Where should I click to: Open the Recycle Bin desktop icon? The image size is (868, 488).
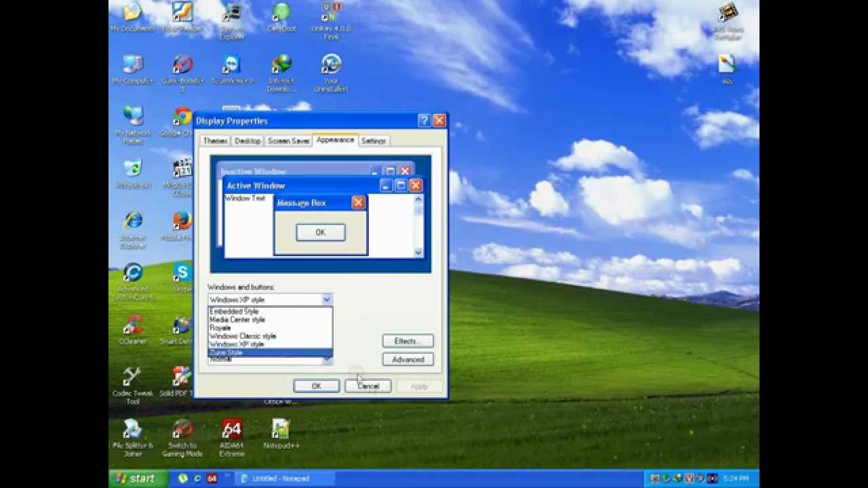[133, 174]
